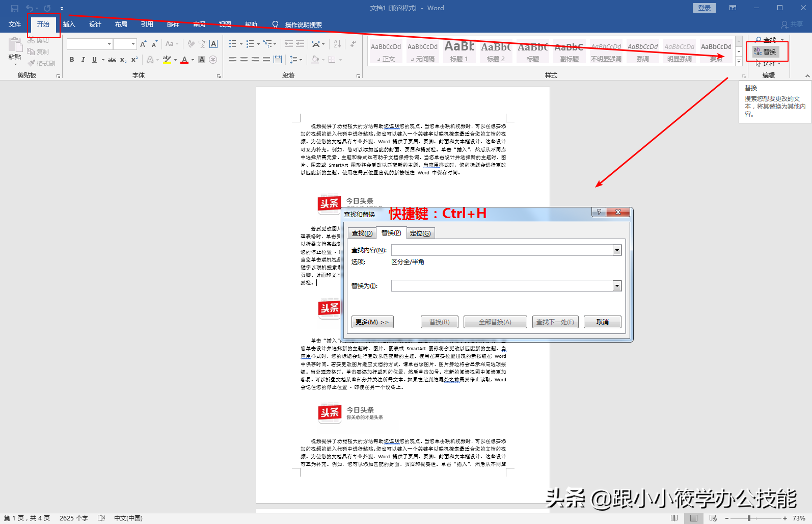Increase font size with grow icon

click(143, 44)
